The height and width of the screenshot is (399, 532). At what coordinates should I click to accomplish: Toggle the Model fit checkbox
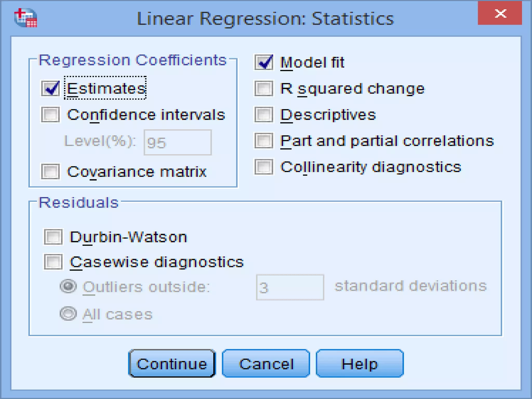point(264,62)
